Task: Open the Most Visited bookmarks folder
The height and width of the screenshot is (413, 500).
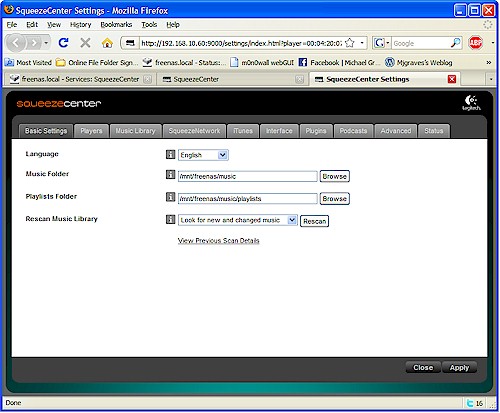Action: [x=29, y=62]
